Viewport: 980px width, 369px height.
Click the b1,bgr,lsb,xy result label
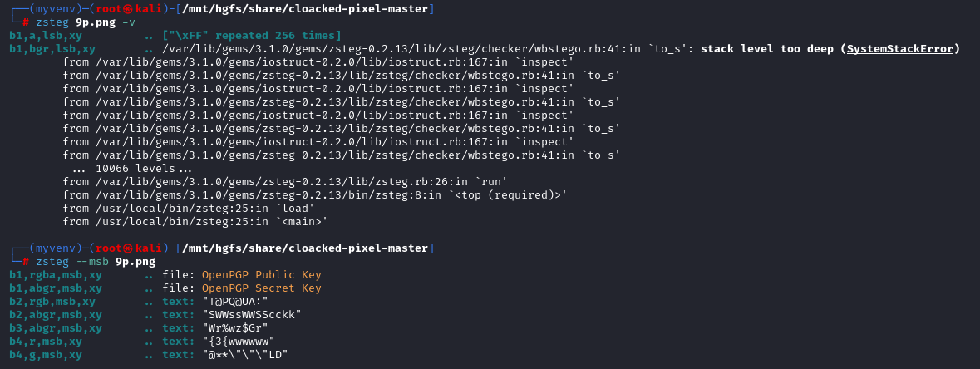pos(52,49)
